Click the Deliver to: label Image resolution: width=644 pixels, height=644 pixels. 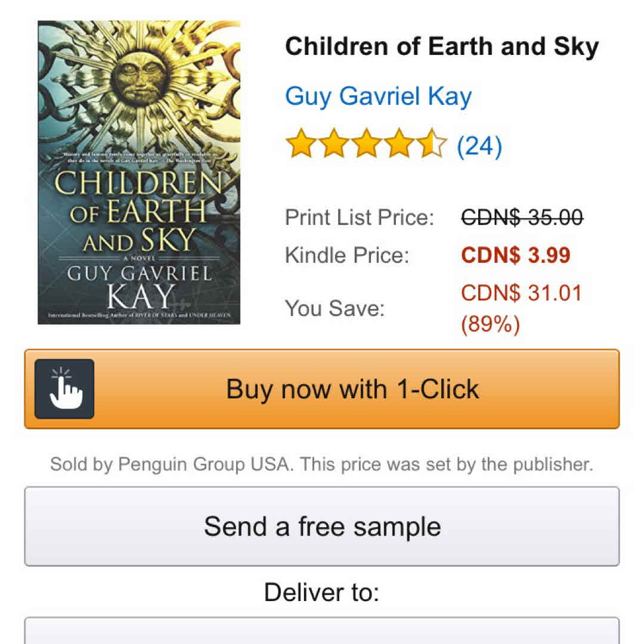pos(322,592)
